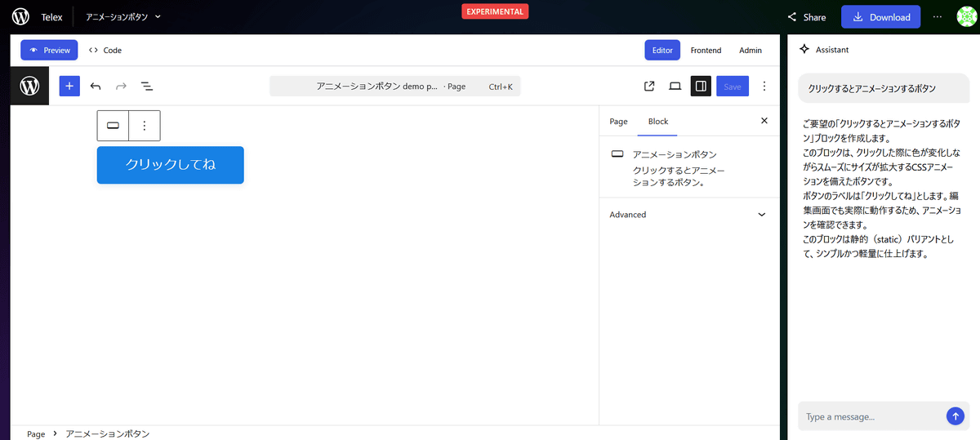Screen dimensions: 980x440
Task: Toggle the settings sidebar panel
Action: click(x=701, y=86)
